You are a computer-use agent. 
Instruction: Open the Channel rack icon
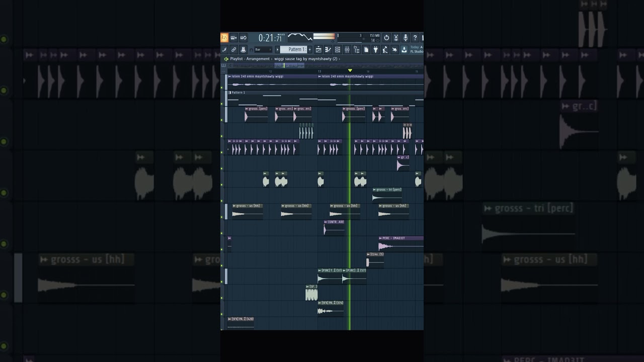click(x=338, y=49)
